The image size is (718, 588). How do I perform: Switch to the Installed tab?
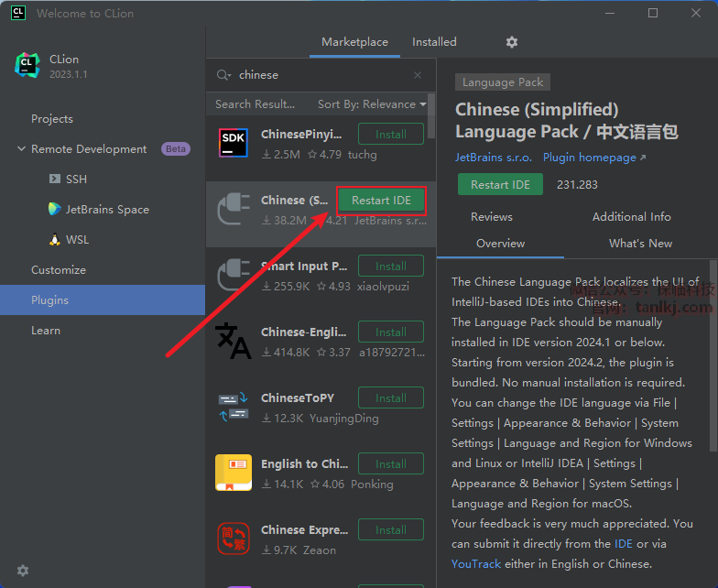434,42
